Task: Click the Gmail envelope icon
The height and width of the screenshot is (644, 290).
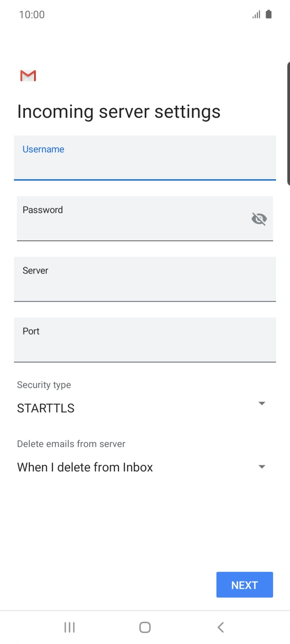Action: 27,75
